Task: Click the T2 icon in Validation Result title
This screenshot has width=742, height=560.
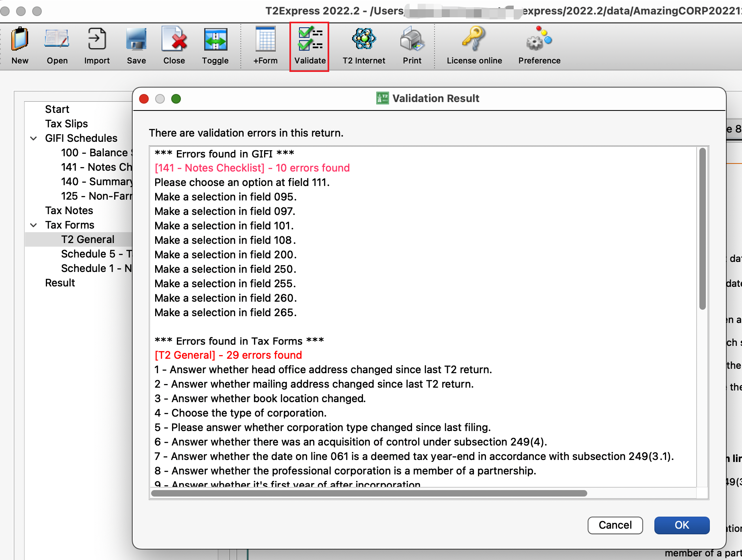Action: (382, 98)
